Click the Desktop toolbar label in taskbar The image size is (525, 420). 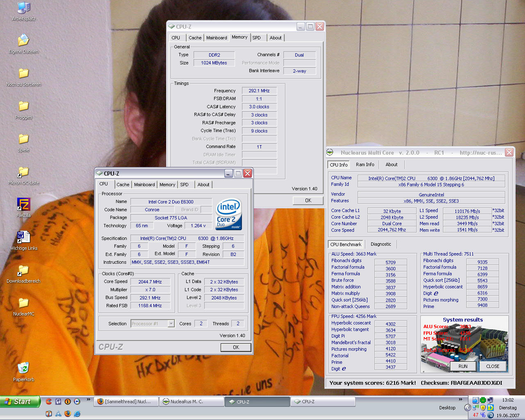click(x=447, y=408)
